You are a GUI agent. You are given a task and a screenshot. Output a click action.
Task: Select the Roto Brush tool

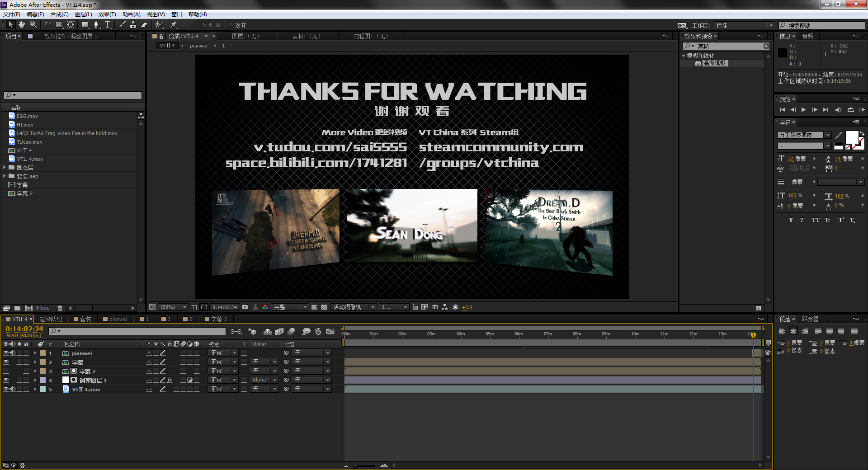159,25
